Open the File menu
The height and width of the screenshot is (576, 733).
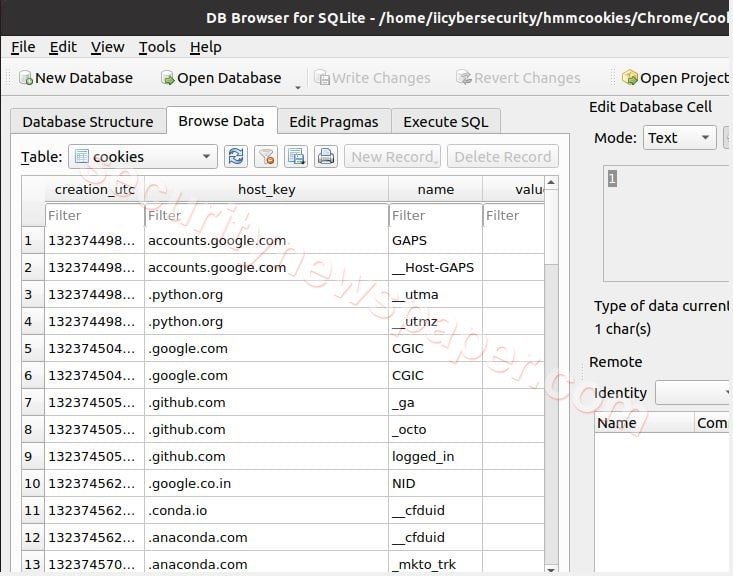pyautogui.click(x=23, y=47)
